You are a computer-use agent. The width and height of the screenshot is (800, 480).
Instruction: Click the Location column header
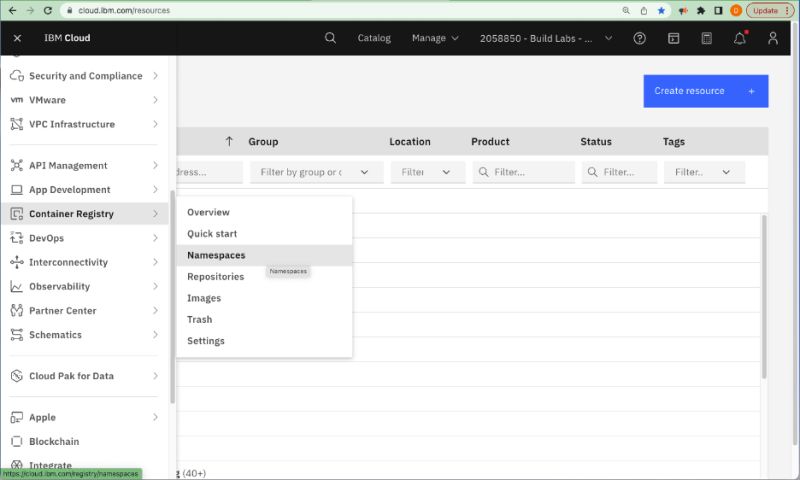[x=410, y=141]
